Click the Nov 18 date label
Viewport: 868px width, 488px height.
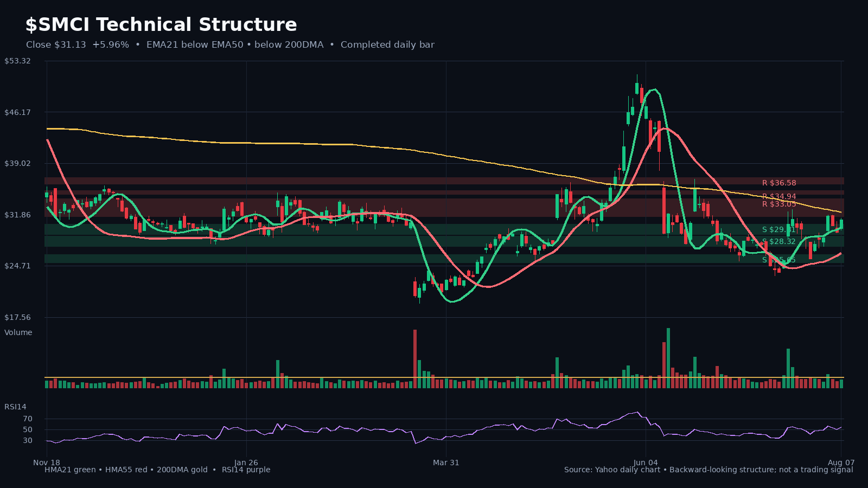[x=47, y=463]
